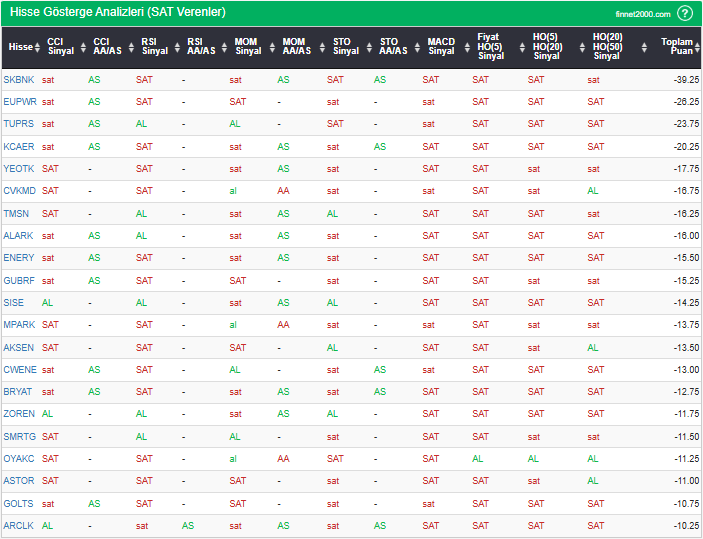This screenshot has height=539, width=703.
Task: Select YEOTK total score -17.75
Action: [x=686, y=169]
